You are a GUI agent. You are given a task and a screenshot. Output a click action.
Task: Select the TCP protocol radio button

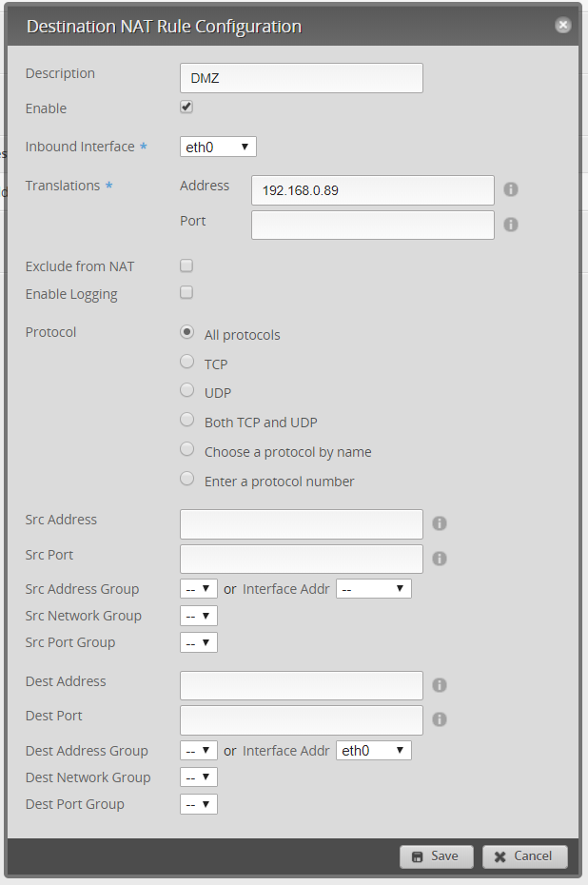(187, 362)
